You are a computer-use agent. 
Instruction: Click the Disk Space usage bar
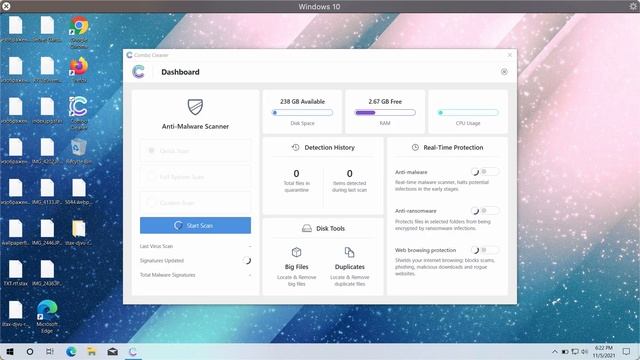(302, 113)
